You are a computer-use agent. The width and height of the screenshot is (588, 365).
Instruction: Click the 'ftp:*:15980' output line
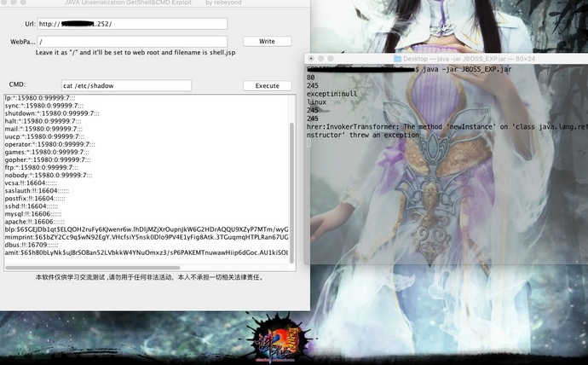click(42, 167)
